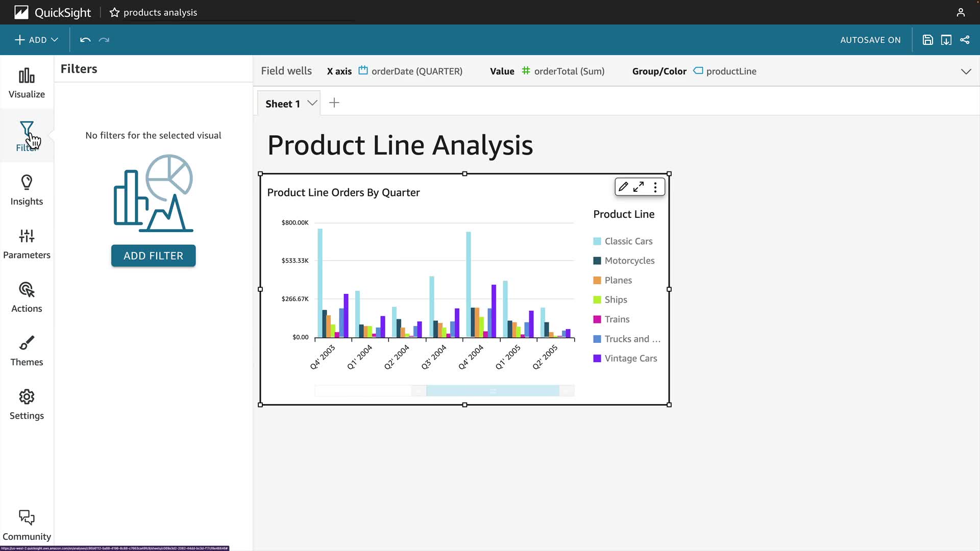The width and height of the screenshot is (980, 551).
Task: Open the Insights panel
Action: (x=27, y=190)
